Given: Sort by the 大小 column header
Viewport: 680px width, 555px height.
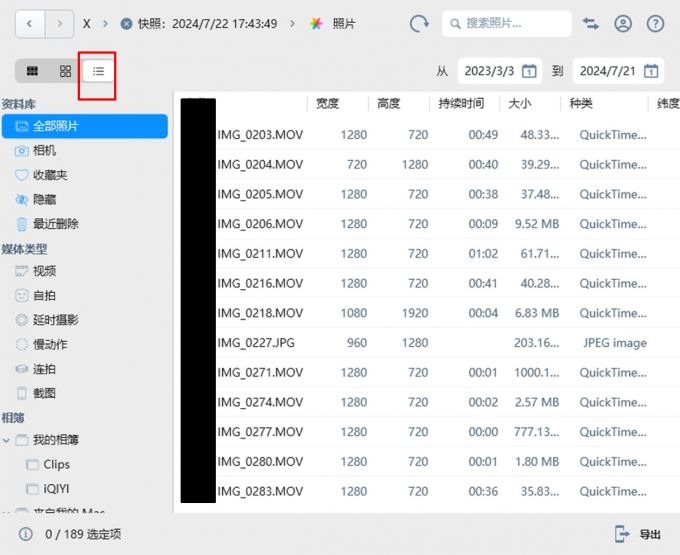Looking at the screenshot, I should pos(519,103).
